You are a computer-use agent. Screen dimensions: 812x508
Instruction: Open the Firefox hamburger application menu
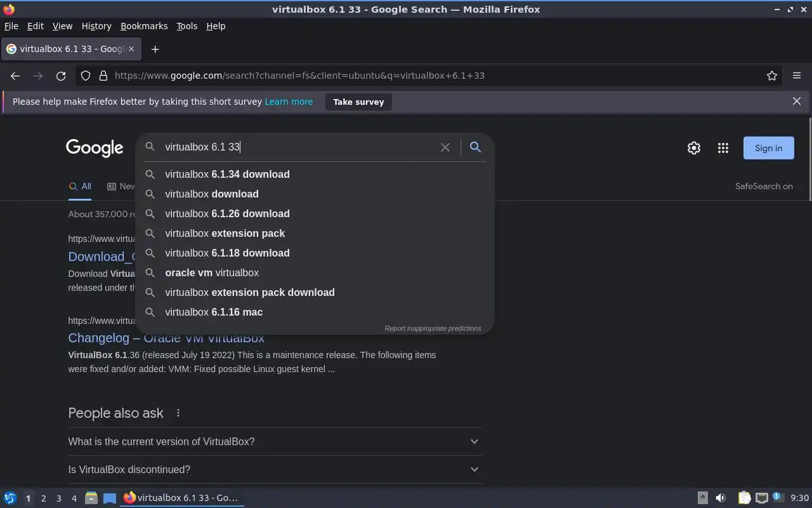(x=797, y=76)
